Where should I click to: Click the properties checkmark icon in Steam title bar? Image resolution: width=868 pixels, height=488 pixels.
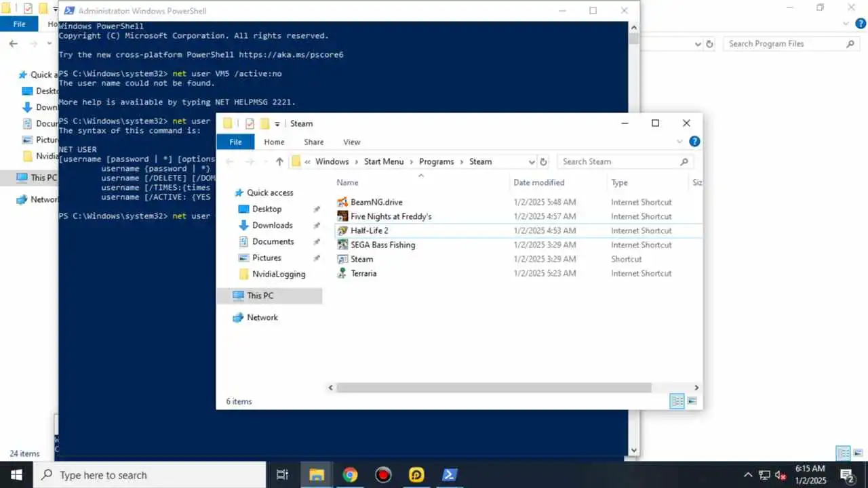coord(250,123)
